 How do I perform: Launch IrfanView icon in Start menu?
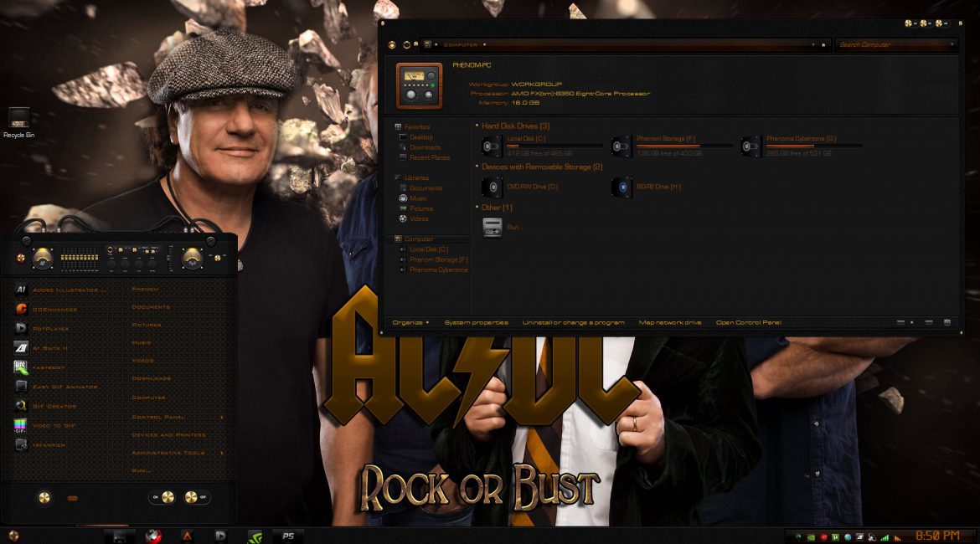pos(21,444)
